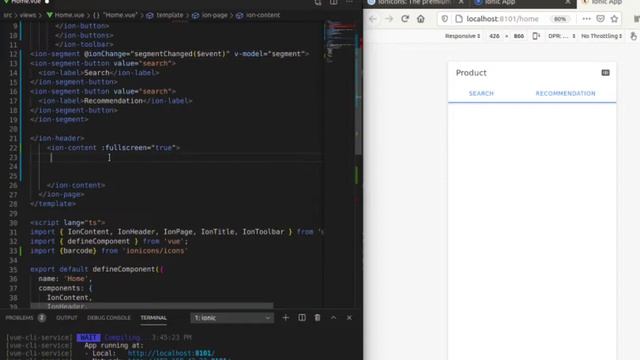Open the localhost:8101 link in the terminal
Screen dimensions: 640x360
tap(171, 353)
